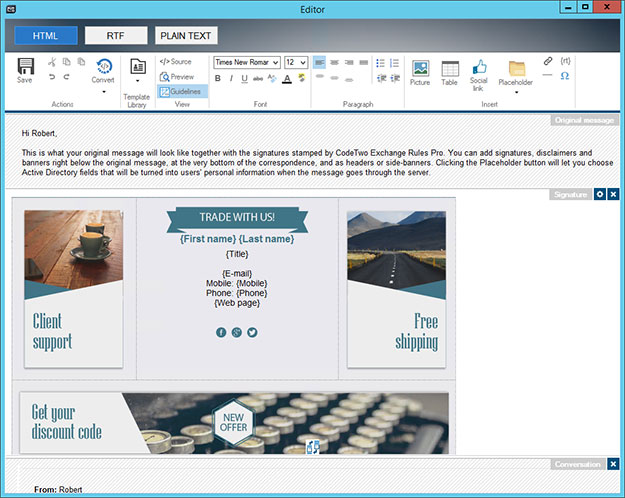Screen dimensions: 625x498
Task: Switch to Source view
Action: (x=175, y=62)
